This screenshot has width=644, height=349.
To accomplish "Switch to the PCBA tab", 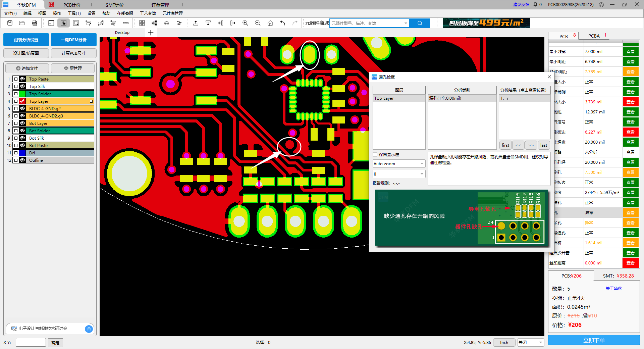I will tap(594, 36).
